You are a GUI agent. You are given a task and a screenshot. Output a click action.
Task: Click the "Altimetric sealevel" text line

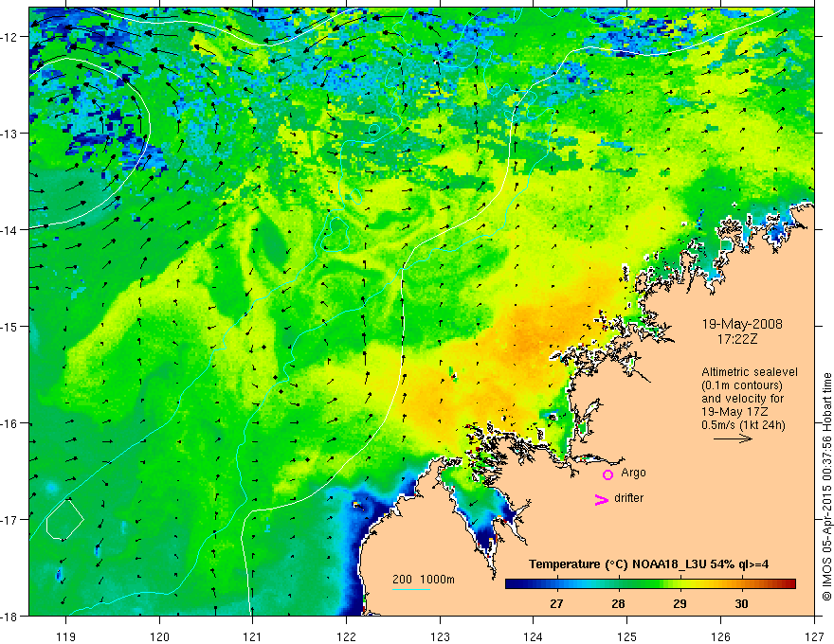coord(750,372)
